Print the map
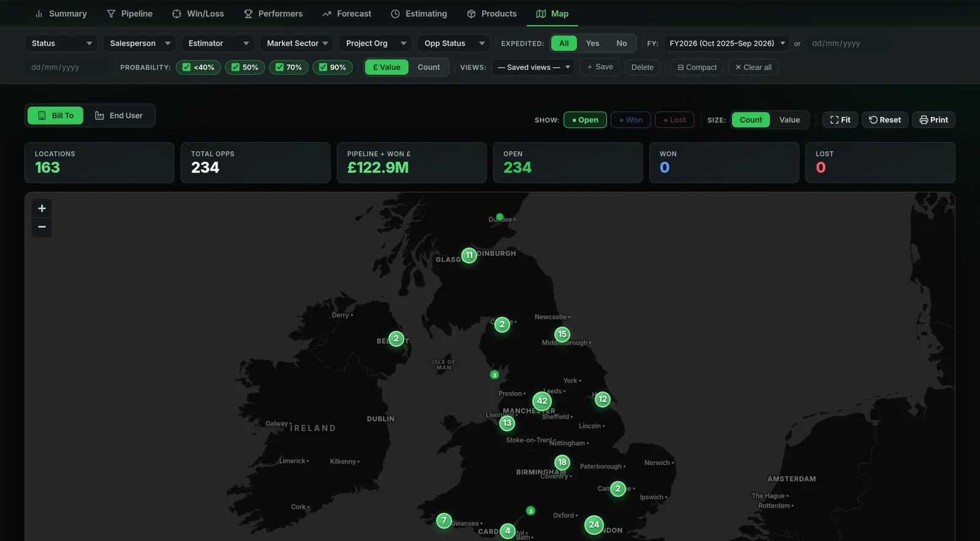The image size is (980, 541). (934, 120)
